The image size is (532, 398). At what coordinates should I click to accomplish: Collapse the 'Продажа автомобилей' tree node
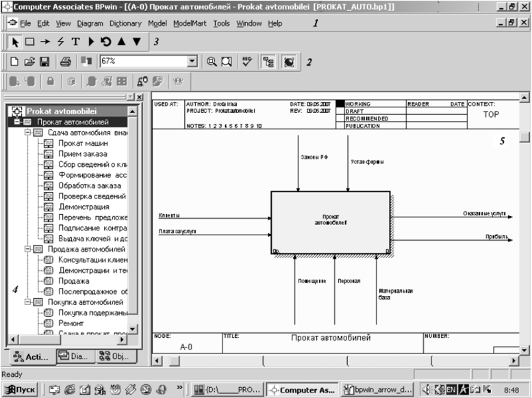27,249
